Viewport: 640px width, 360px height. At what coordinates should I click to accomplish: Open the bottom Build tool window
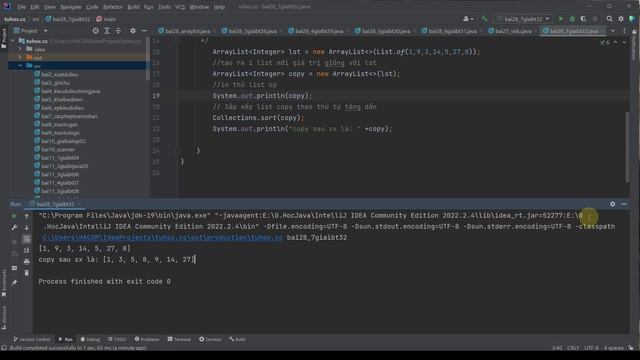coord(237,339)
